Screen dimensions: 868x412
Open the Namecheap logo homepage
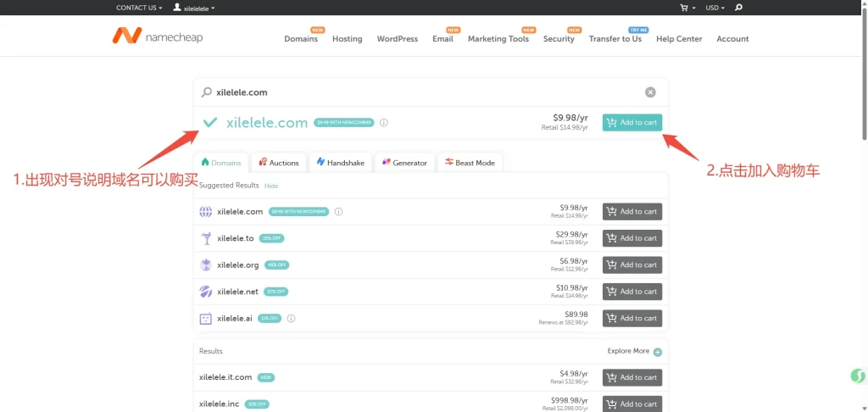point(157,36)
